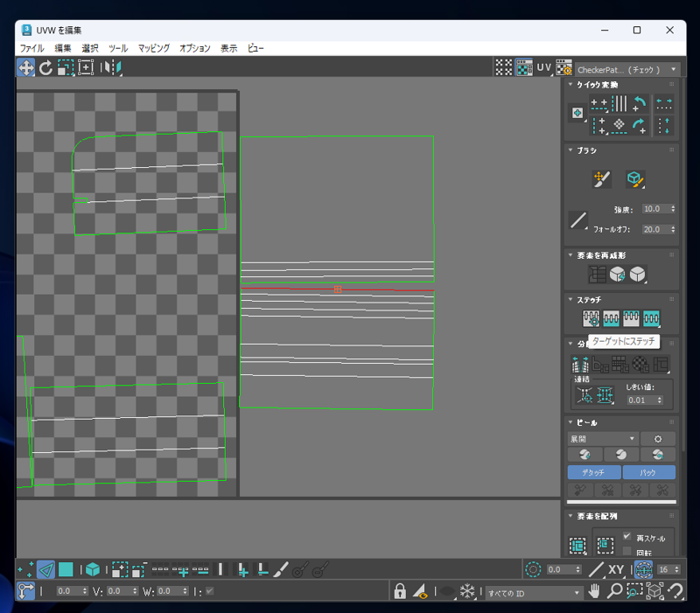Select the paint move brush icon
The width and height of the screenshot is (700, 613).
click(x=601, y=179)
